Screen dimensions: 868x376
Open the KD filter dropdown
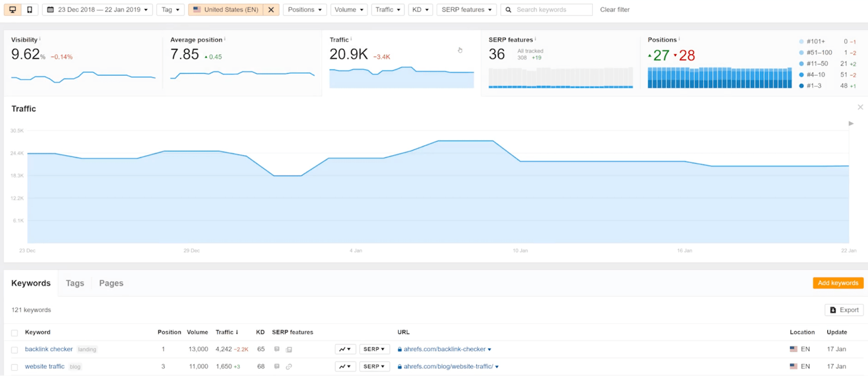tap(420, 10)
